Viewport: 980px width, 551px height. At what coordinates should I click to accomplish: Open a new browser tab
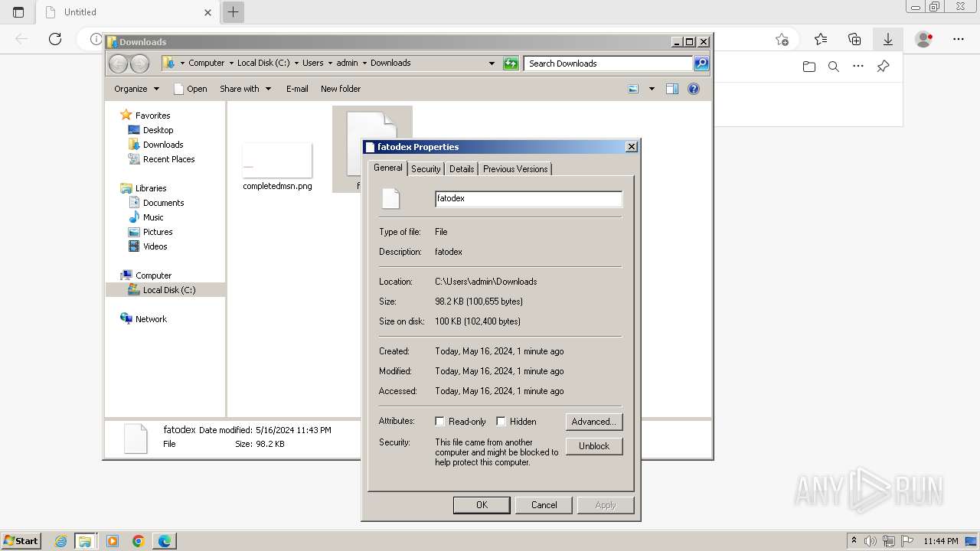pyautogui.click(x=234, y=11)
